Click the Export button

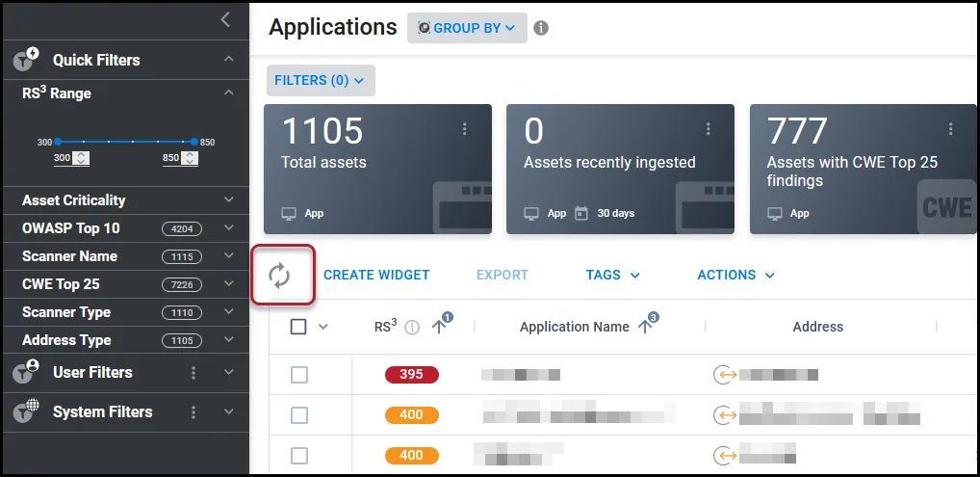(x=503, y=275)
